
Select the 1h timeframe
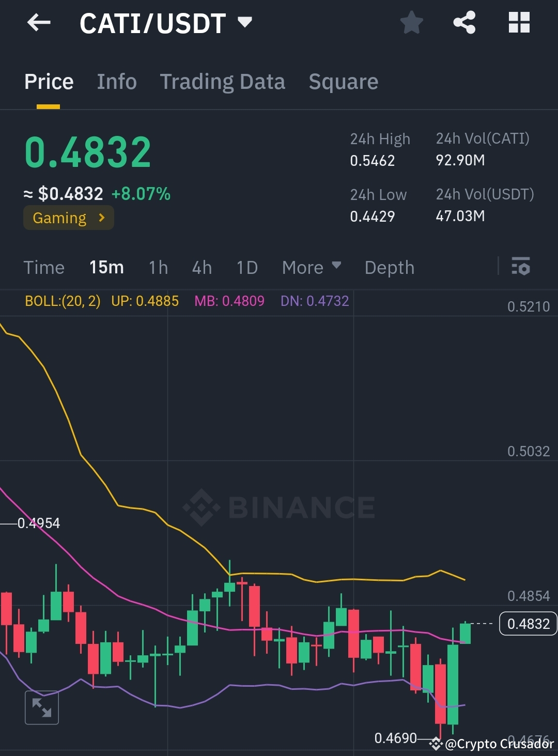tap(158, 267)
